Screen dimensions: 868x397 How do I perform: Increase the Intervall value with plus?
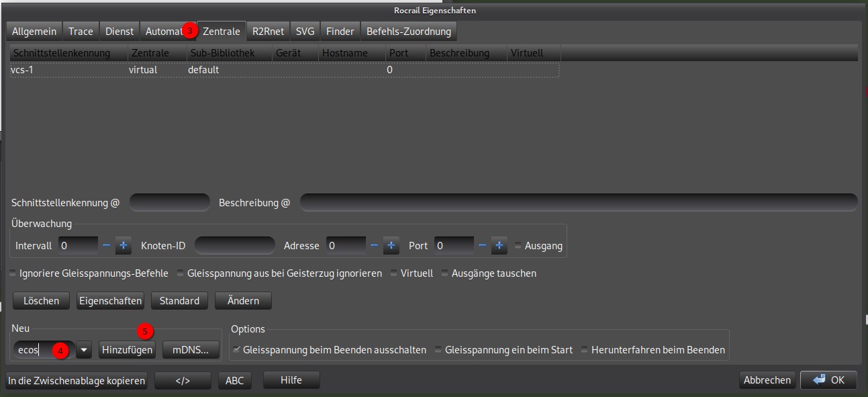tap(123, 246)
